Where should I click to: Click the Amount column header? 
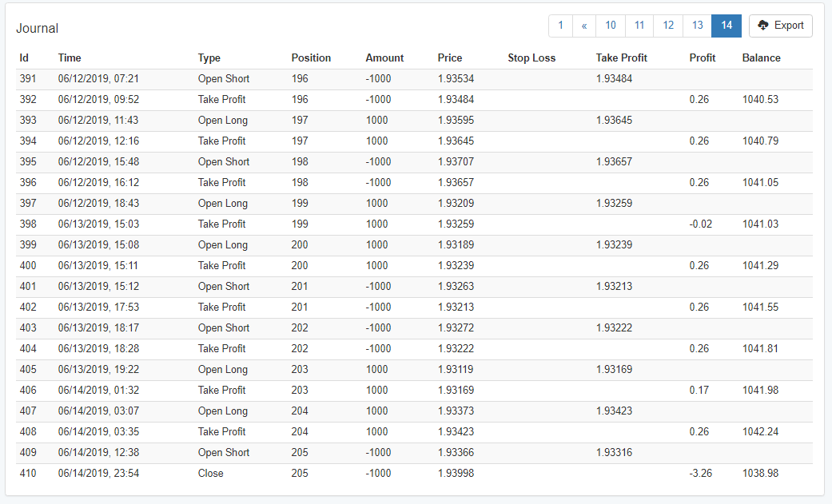click(x=384, y=58)
